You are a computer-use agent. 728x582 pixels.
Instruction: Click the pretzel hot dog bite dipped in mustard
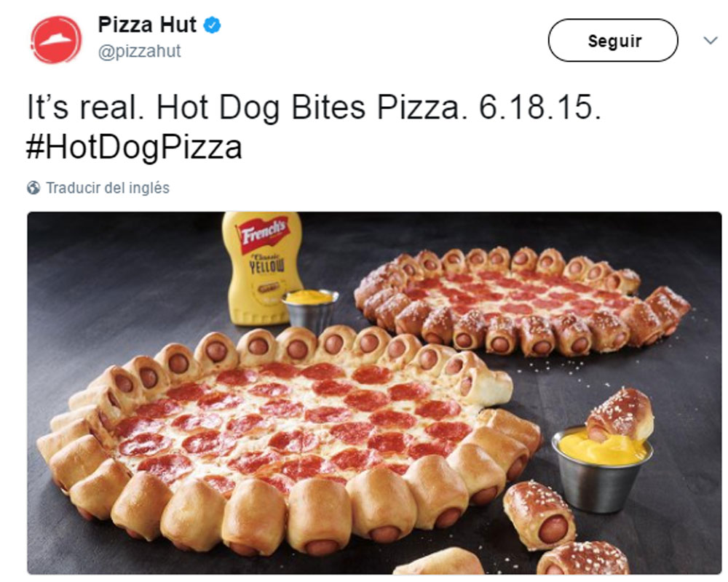(620, 415)
